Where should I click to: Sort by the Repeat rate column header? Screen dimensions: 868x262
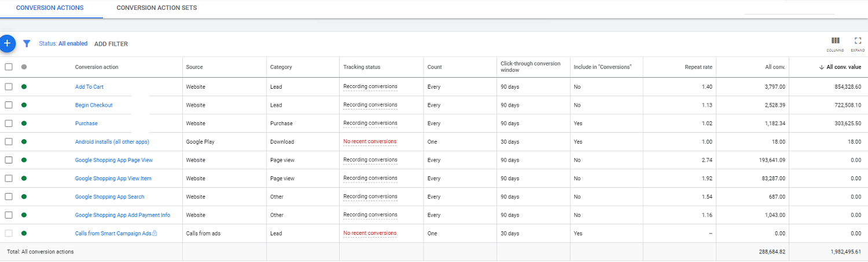[x=698, y=67]
